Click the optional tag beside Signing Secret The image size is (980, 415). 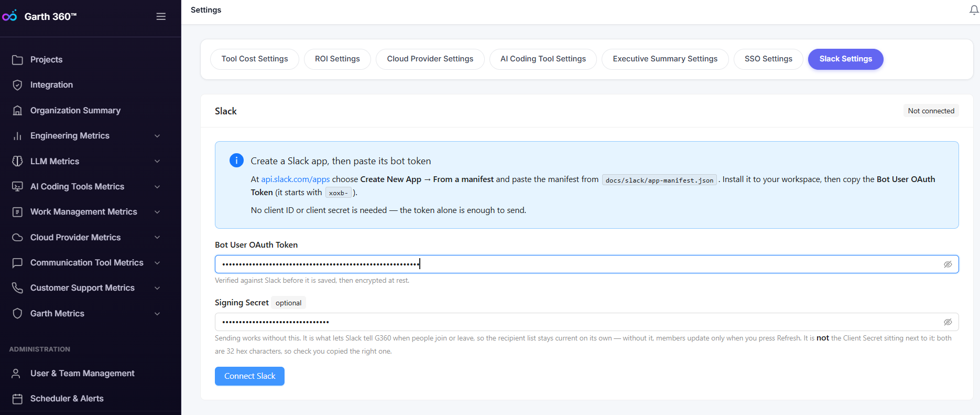click(288, 303)
